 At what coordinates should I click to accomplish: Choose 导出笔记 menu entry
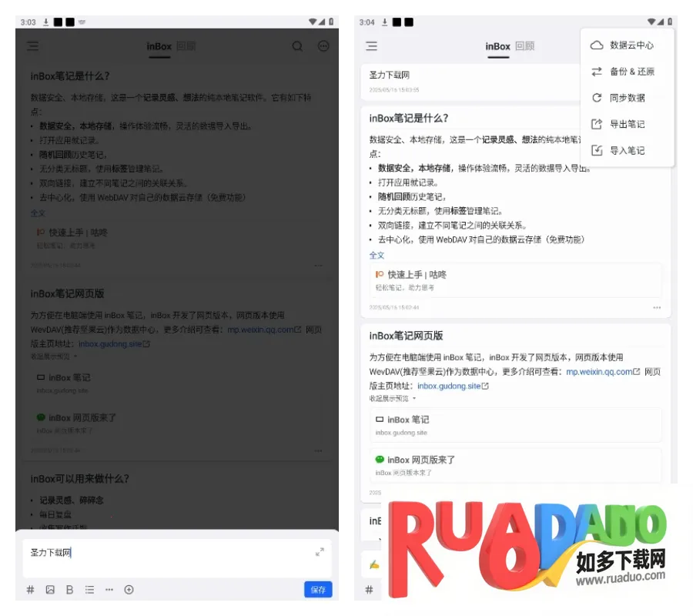[627, 124]
